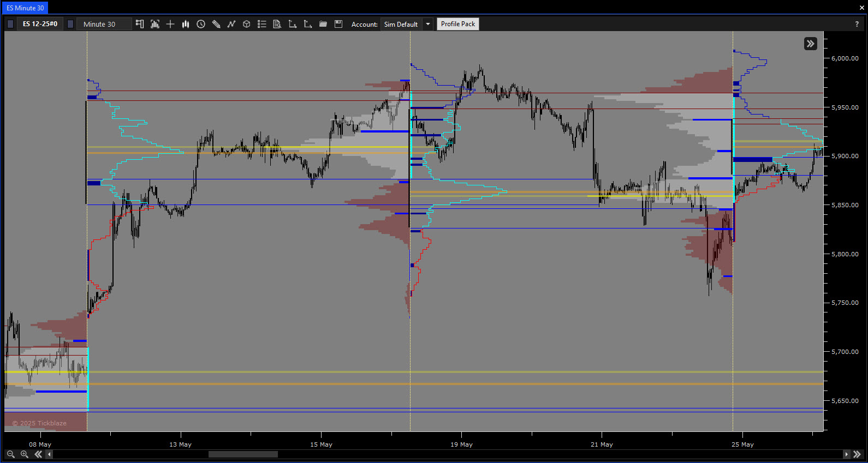Toggle the square left of Minute 30
The height and width of the screenshot is (463, 868).
(x=70, y=24)
